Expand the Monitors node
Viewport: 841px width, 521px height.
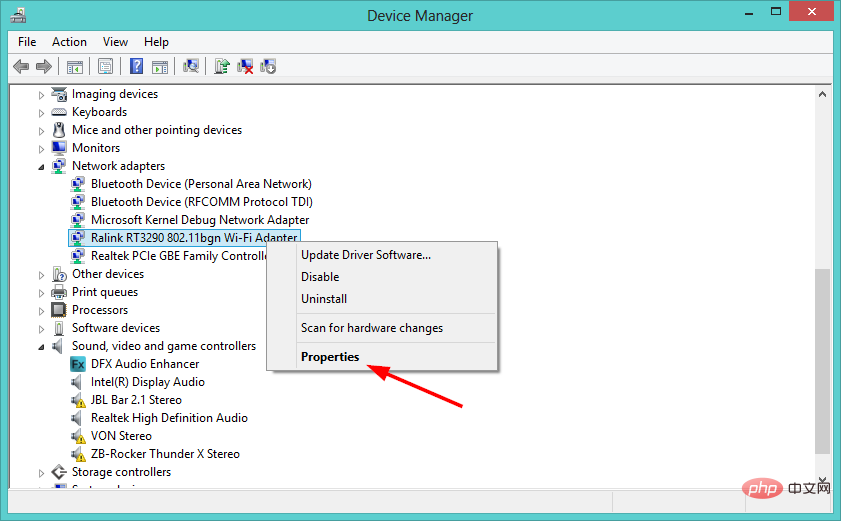pos(41,149)
